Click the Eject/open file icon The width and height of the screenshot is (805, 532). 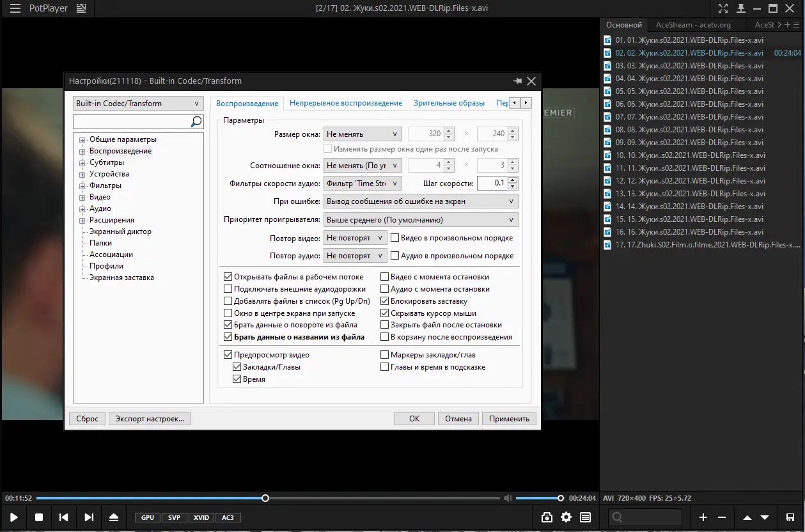point(113,517)
